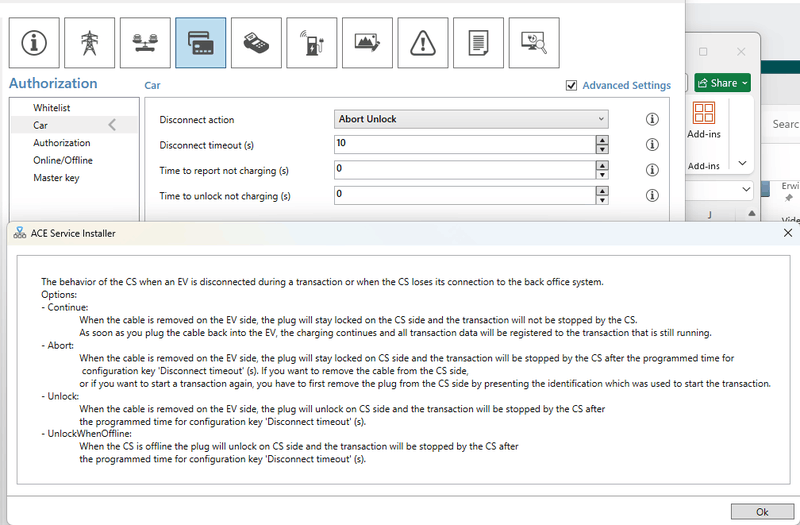This screenshot has height=525, width=800.
Task: Select the Authorization card section icon
Action: point(201,43)
